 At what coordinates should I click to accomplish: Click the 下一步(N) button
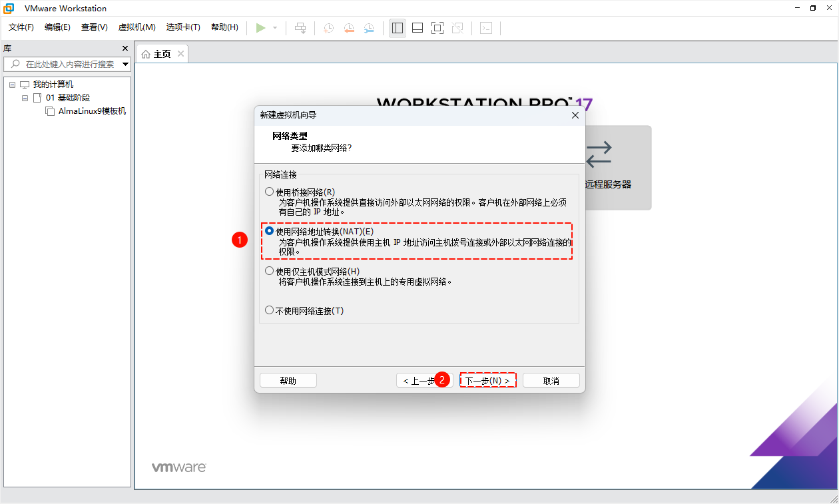coord(488,380)
